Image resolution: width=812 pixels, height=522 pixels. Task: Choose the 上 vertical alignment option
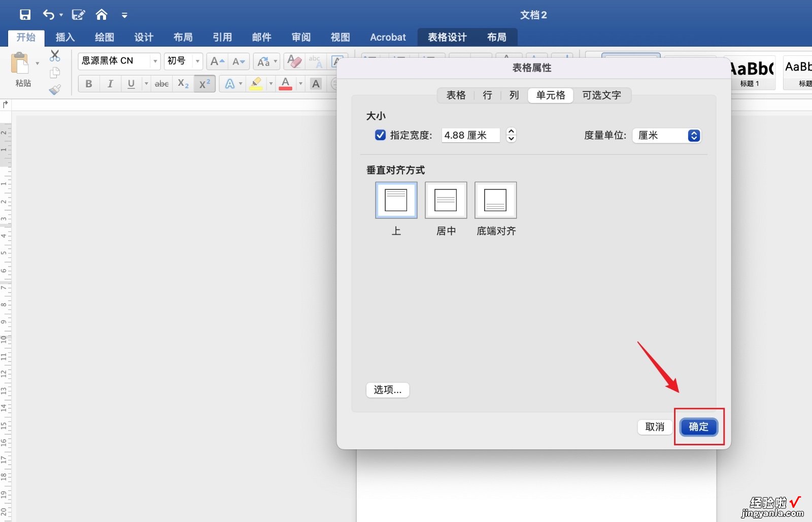396,200
